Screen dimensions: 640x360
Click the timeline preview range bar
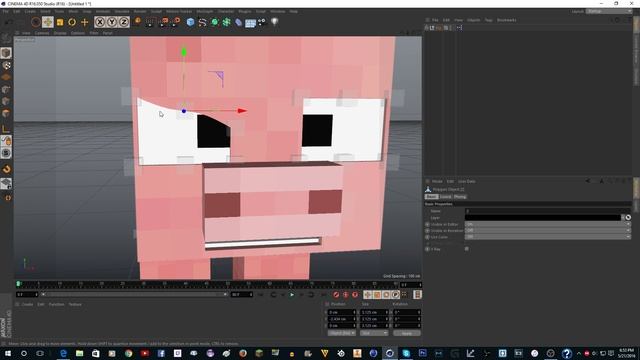[134, 294]
